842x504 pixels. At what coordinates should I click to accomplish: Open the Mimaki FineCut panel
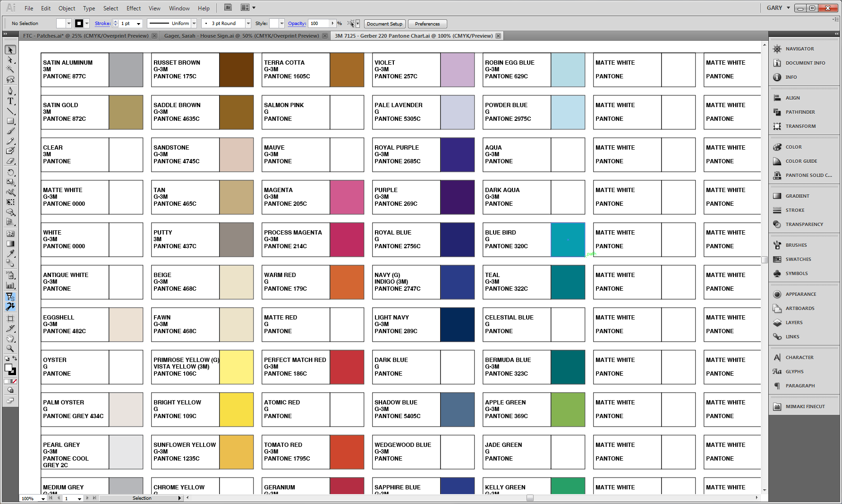click(x=805, y=406)
